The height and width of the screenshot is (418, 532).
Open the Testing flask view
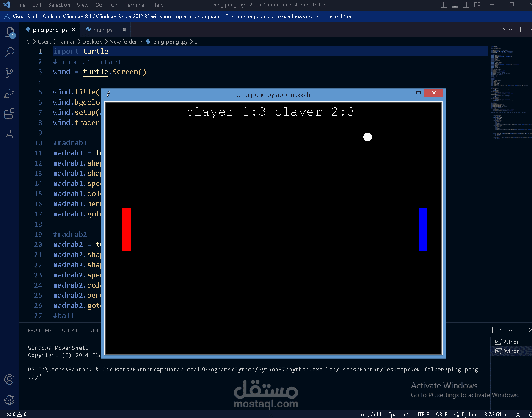(9, 134)
